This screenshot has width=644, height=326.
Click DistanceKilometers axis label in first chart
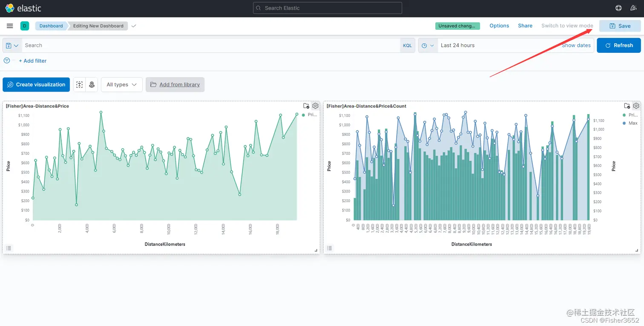[165, 244]
